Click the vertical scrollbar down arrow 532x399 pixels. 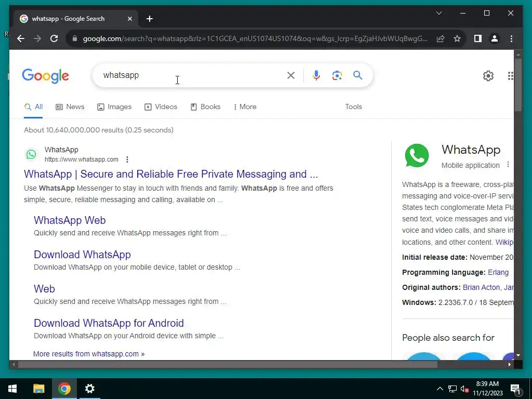point(518,355)
